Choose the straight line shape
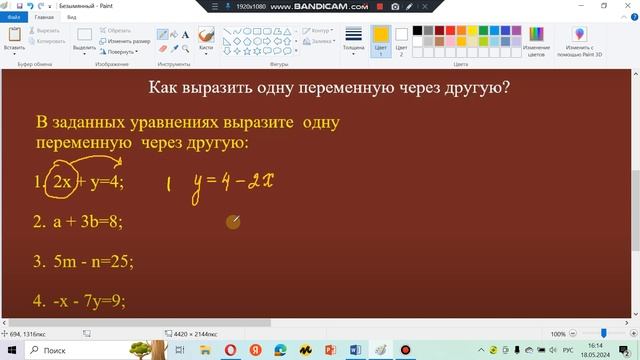The height and width of the screenshot is (360, 640). [227, 31]
